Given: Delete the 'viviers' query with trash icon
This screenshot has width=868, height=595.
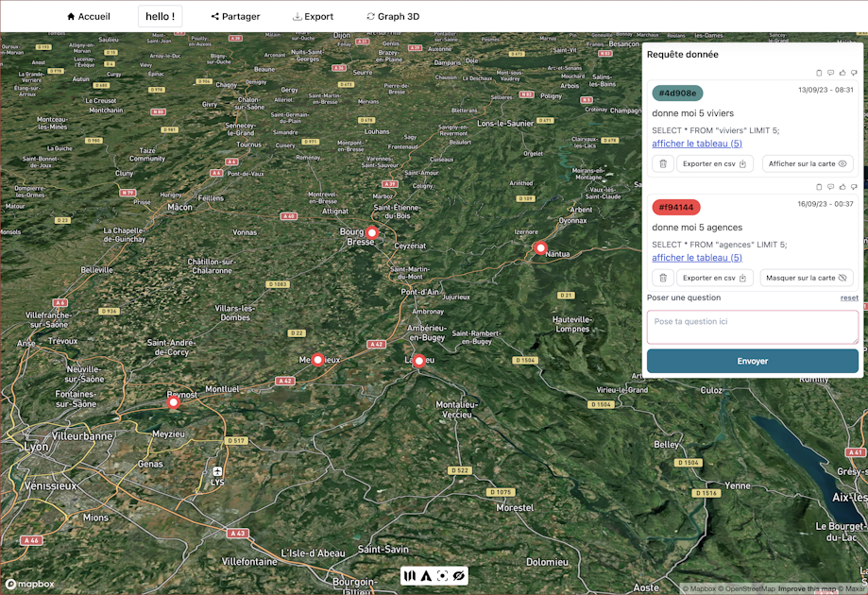Looking at the screenshot, I should (663, 163).
